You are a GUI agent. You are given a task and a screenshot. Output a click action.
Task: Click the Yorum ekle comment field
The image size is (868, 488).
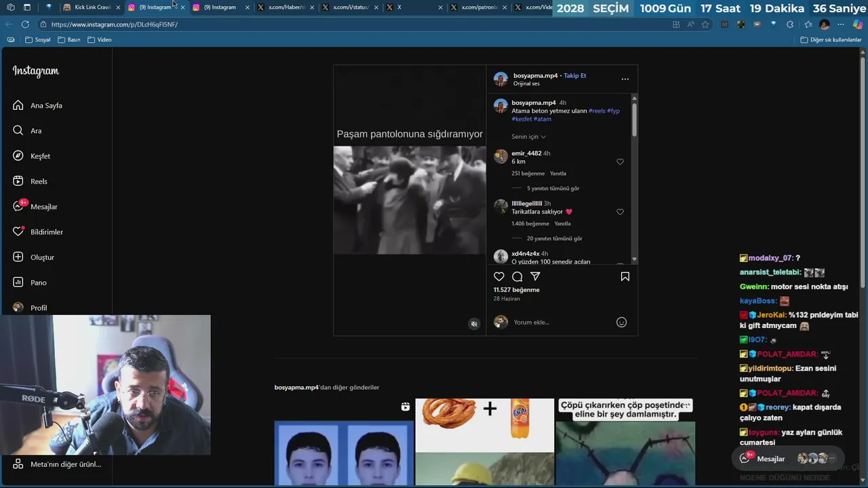pyautogui.click(x=561, y=323)
